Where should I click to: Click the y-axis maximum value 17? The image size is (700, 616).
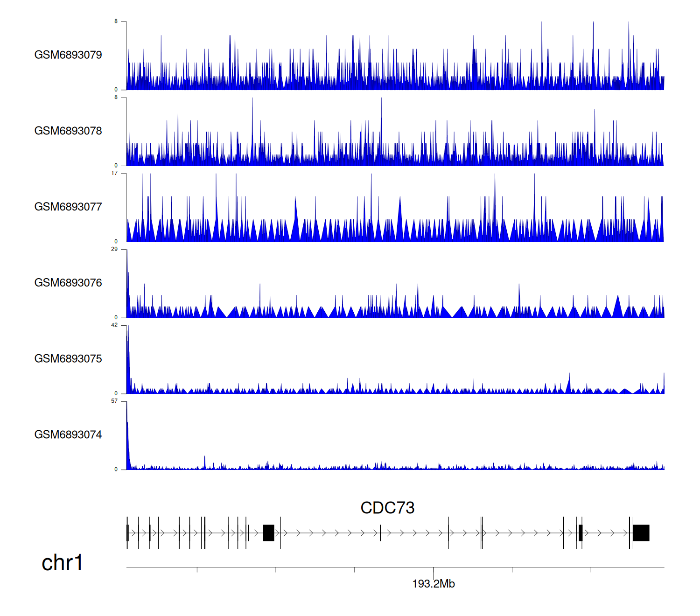click(x=114, y=173)
